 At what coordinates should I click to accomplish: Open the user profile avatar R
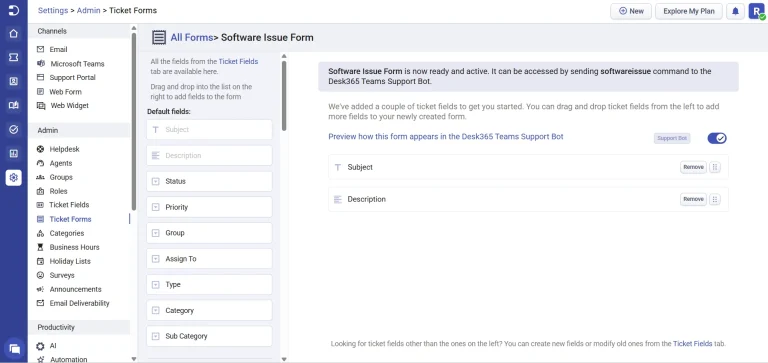tap(757, 11)
